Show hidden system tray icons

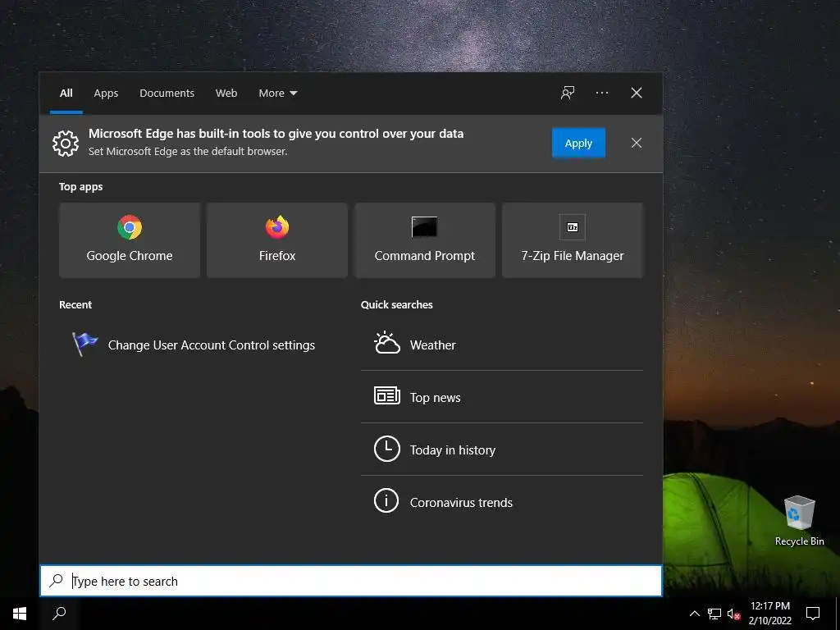(694, 614)
